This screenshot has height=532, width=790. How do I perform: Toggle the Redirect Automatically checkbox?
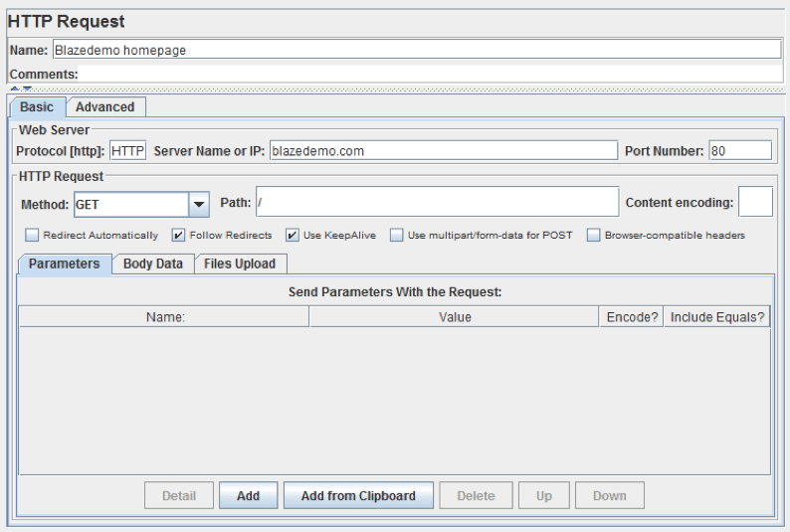(32, 236)
